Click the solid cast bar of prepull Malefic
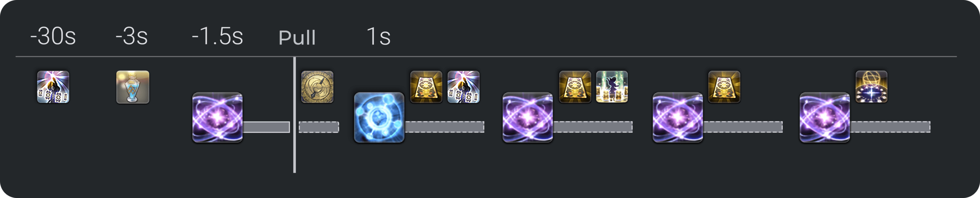The width and height of the screenshot is (980, 198). [266, 127]
